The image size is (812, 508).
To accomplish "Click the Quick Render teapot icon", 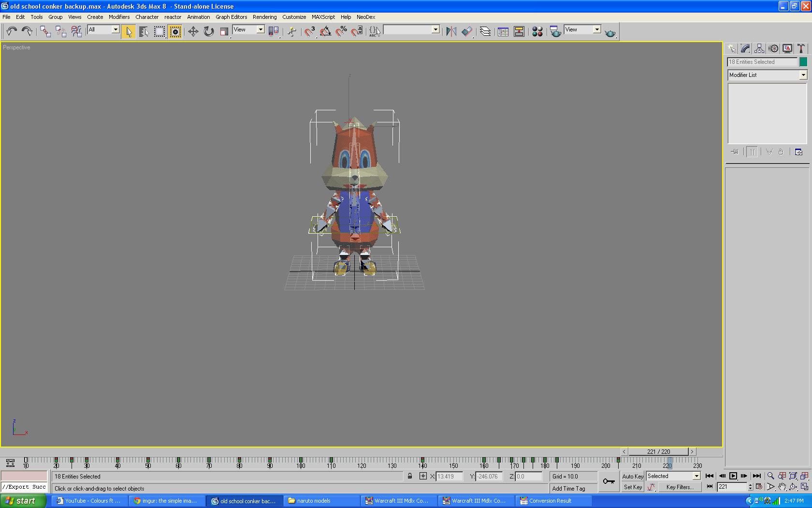I will [610, 32].
